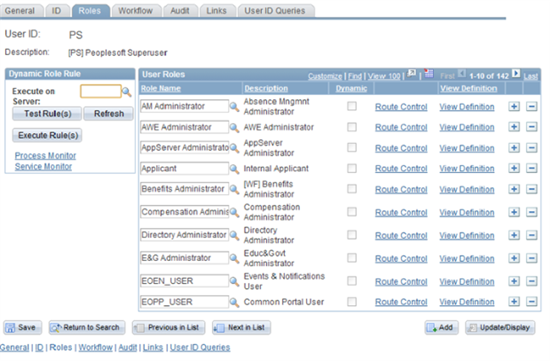Click the Refresh button
This screenshot has height=361, width=550.
click(x=109, y=114)
